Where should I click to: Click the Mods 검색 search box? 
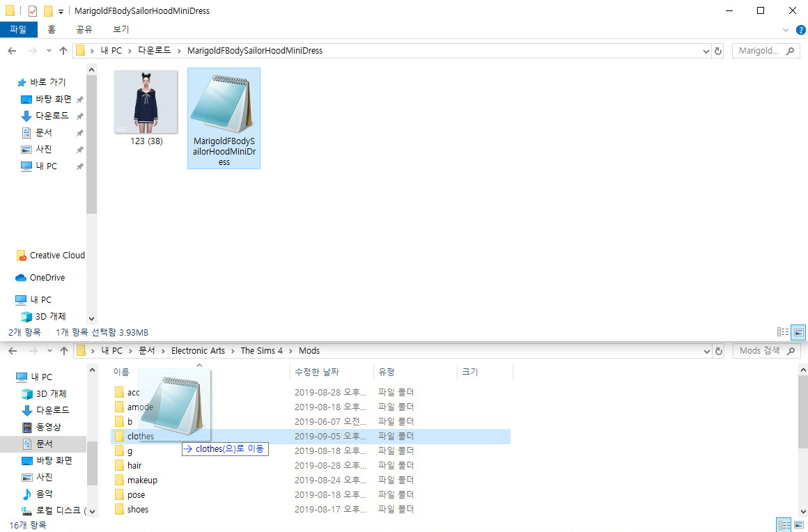[766, 351]
